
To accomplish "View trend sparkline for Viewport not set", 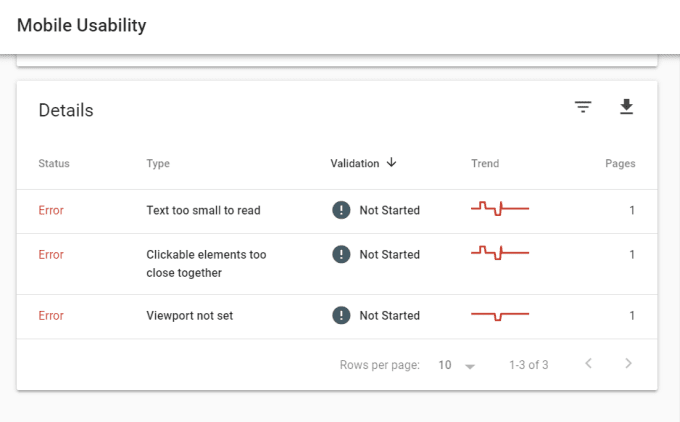I will coord(500,315).
